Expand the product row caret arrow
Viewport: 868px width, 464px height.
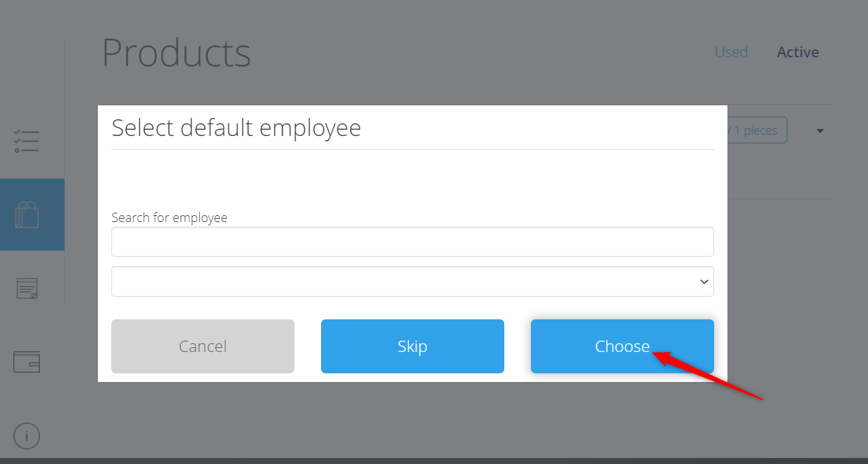pos(820,131)
